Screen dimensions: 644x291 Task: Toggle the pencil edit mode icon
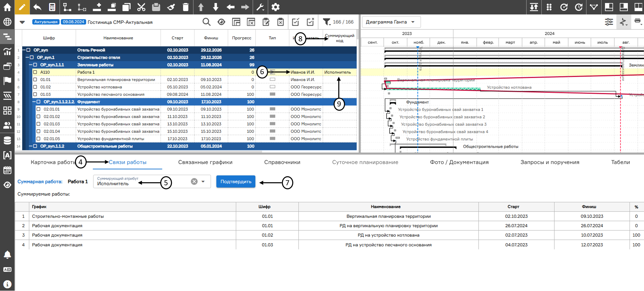point(22,7)
